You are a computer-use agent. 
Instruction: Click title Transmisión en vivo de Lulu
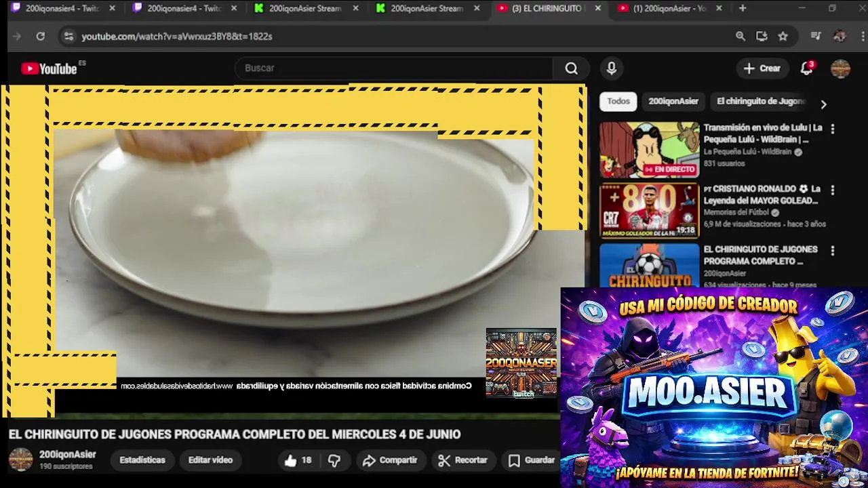point(763,134)
